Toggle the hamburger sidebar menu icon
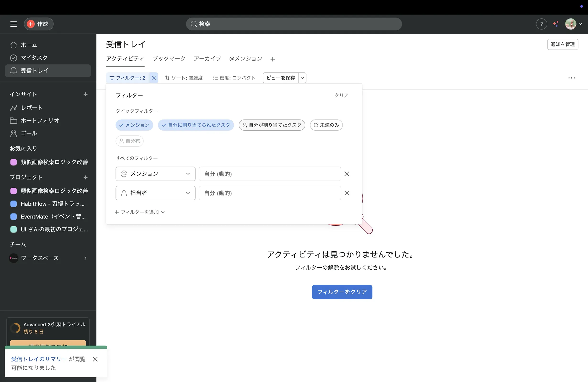The width and height of the screenshot is (588, 382). coord(13,24)
